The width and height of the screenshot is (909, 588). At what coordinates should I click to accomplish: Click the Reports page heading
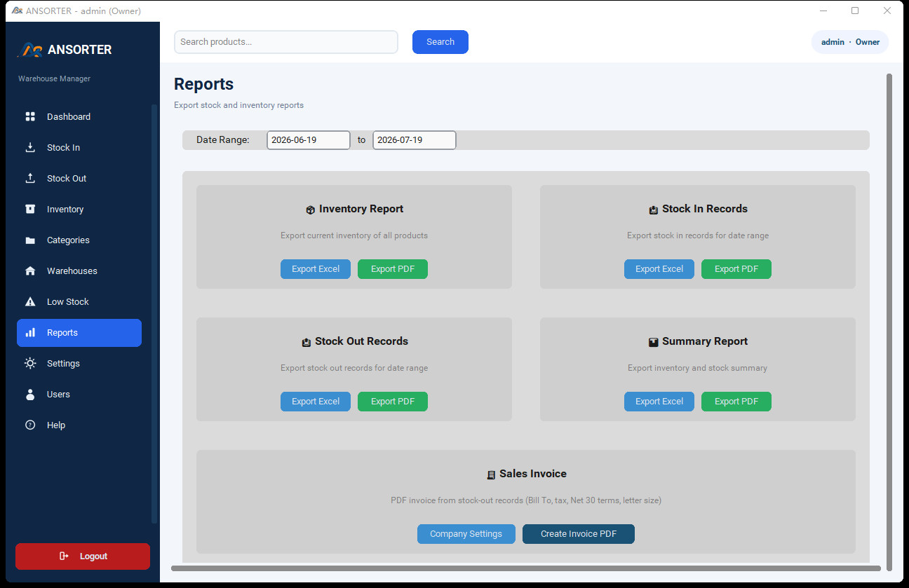click(204, 84)
